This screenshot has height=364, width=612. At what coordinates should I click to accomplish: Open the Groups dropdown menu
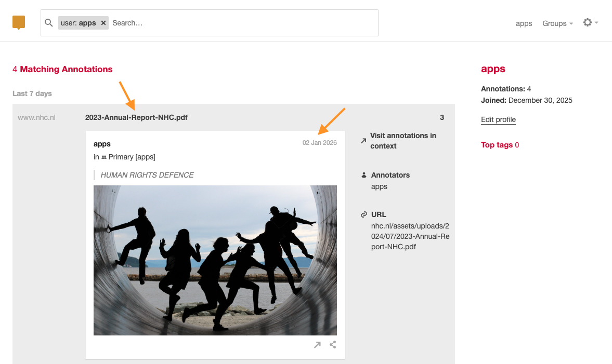coord(553,23)
